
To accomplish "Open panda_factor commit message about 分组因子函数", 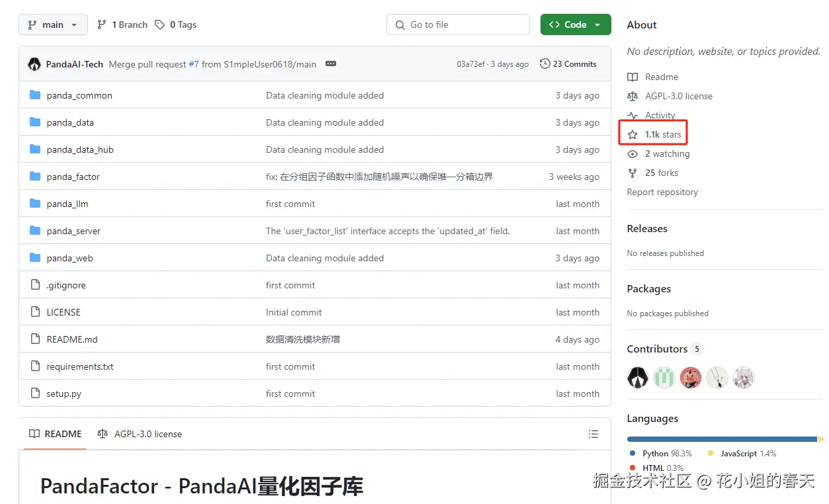I will coord(379,177).
